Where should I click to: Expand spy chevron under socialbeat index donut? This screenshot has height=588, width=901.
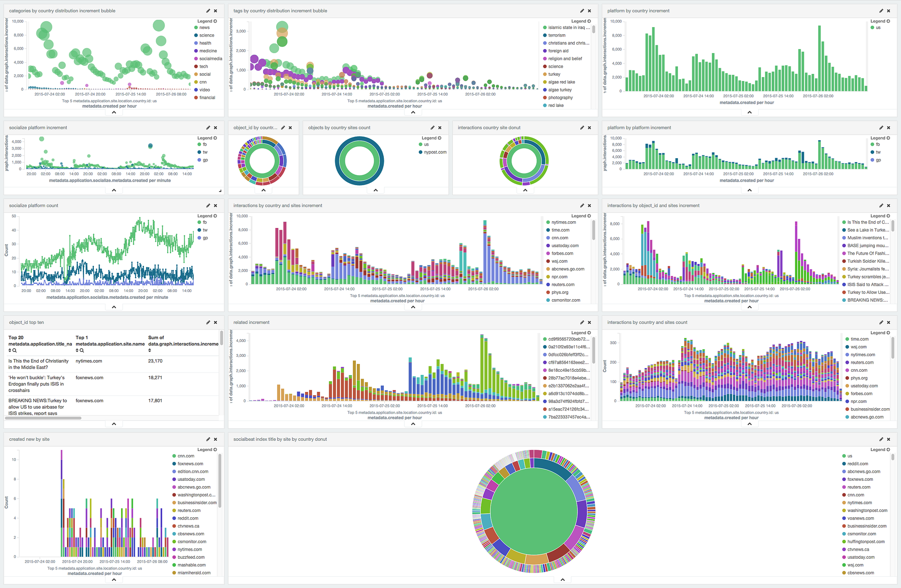pos(563,579)
